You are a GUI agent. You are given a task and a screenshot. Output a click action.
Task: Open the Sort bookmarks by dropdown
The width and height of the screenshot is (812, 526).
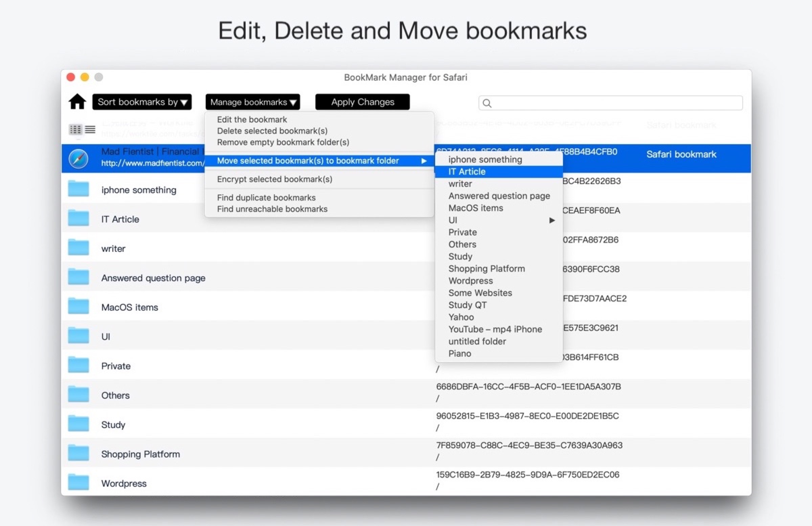pos(142,102)
